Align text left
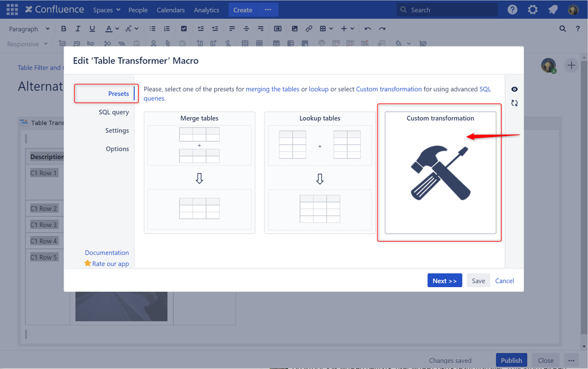This screenshot has width=588, height=369. (232, 29)
